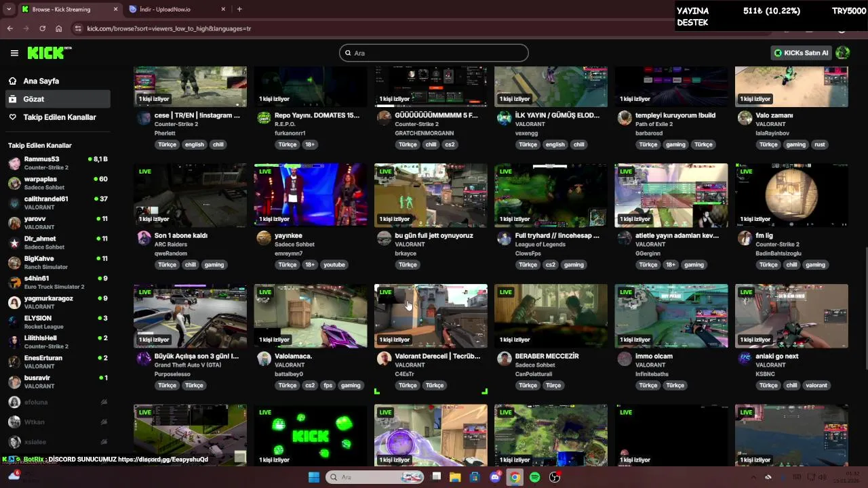Open followed channel ELYSION
868x488 pixels.
58,322
